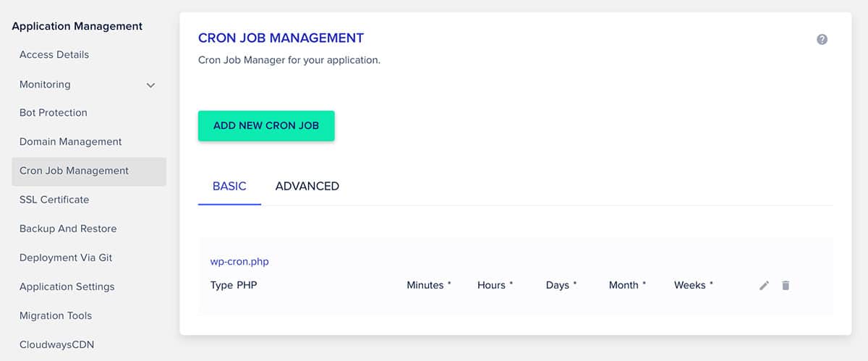Edit the wp-cron.php job with pencil icon
Image resolution: width=868 pixels, height=361 pixels.
coord(764,286)
